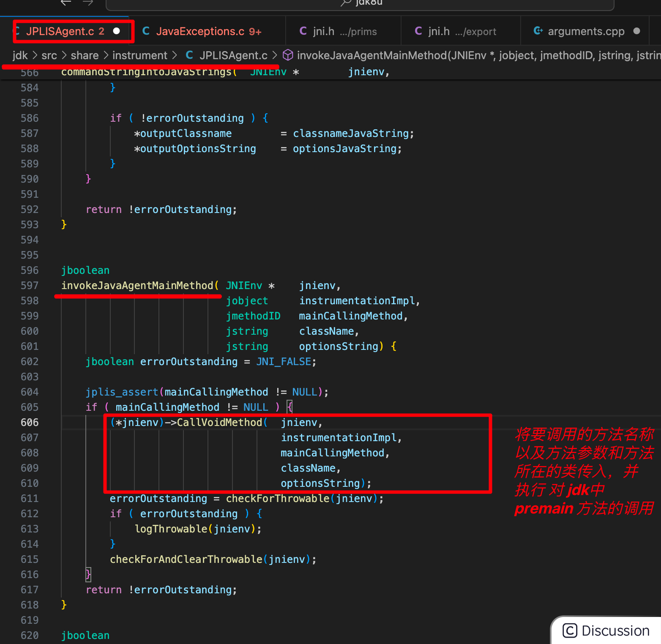Click return statement on line 592
The width and height of the screenshot is (661, 644).
click(x=161, y=209)
